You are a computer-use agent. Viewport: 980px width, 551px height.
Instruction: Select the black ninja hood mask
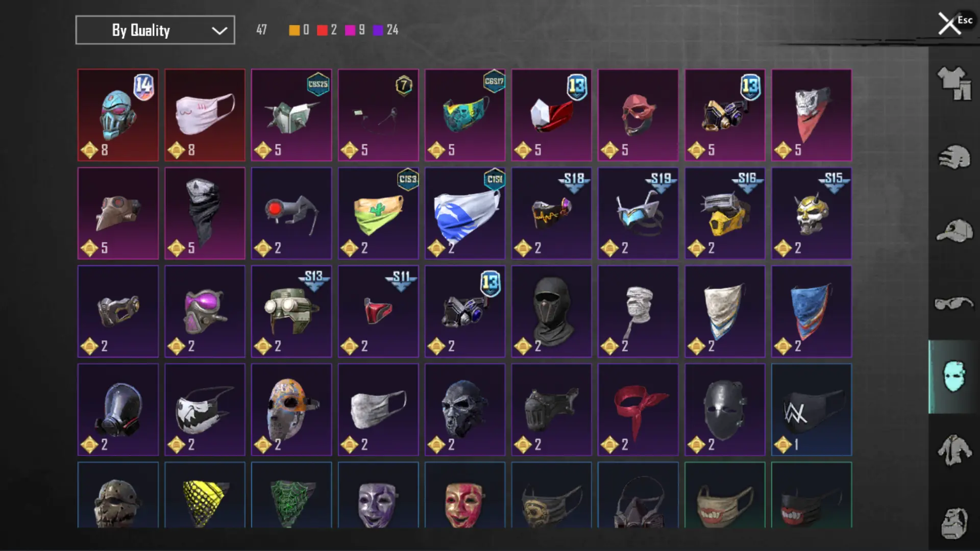click(551, 311)
